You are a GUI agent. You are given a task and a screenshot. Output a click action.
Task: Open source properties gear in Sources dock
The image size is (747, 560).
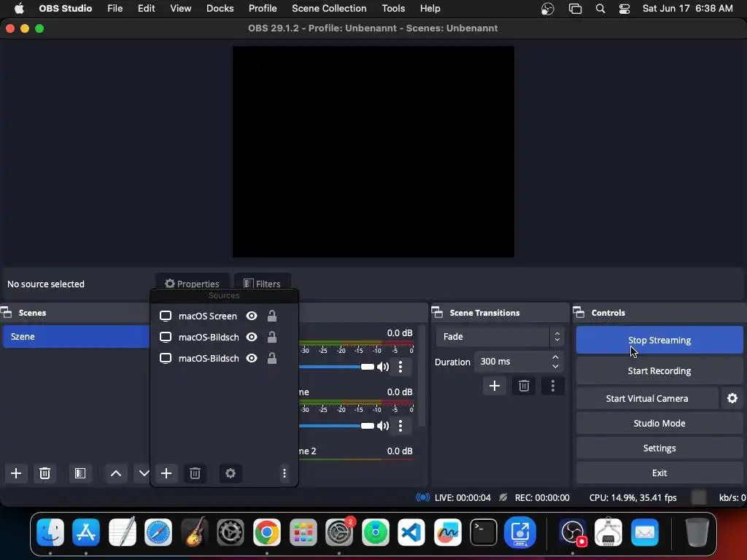pos(231,473)
